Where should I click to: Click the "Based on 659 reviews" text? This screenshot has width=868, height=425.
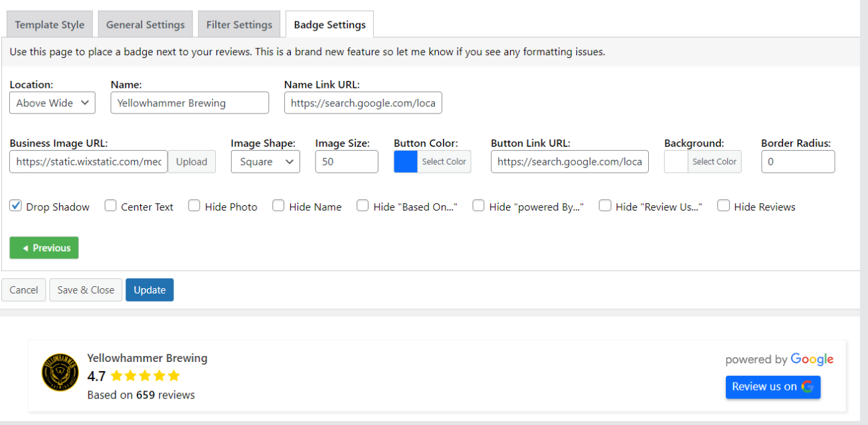click(141, 395)
